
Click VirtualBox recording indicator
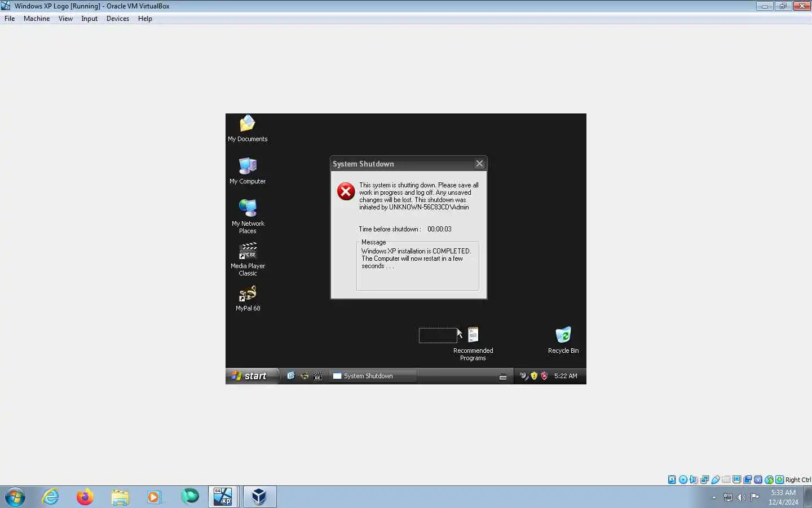747,480
